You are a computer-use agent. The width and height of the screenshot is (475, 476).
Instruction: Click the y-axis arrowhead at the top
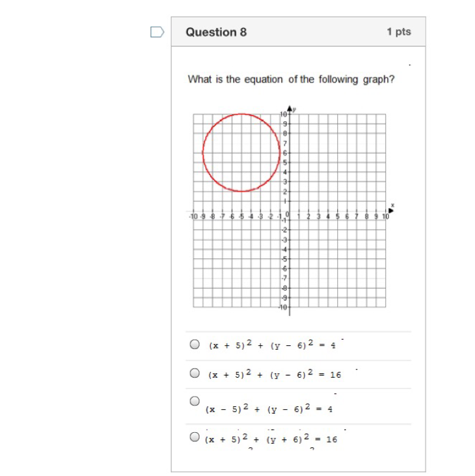pyautogui.click(x=290, y=108)
